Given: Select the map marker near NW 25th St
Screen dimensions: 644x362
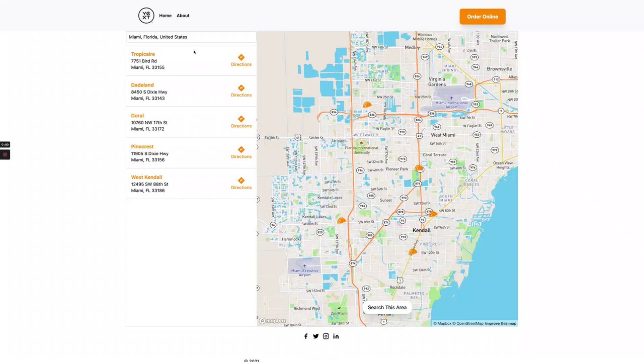Looking at the screenshot, I should click(x=367, y=105).
